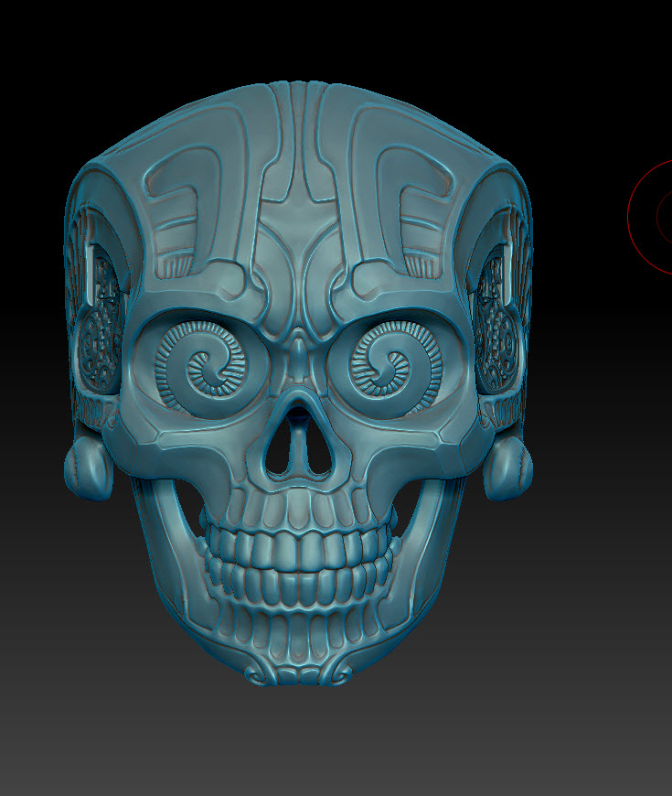This screenshot has height=796, width=672.
Task: Click the nasal cavity of the skull model
Action: [298, 441]
